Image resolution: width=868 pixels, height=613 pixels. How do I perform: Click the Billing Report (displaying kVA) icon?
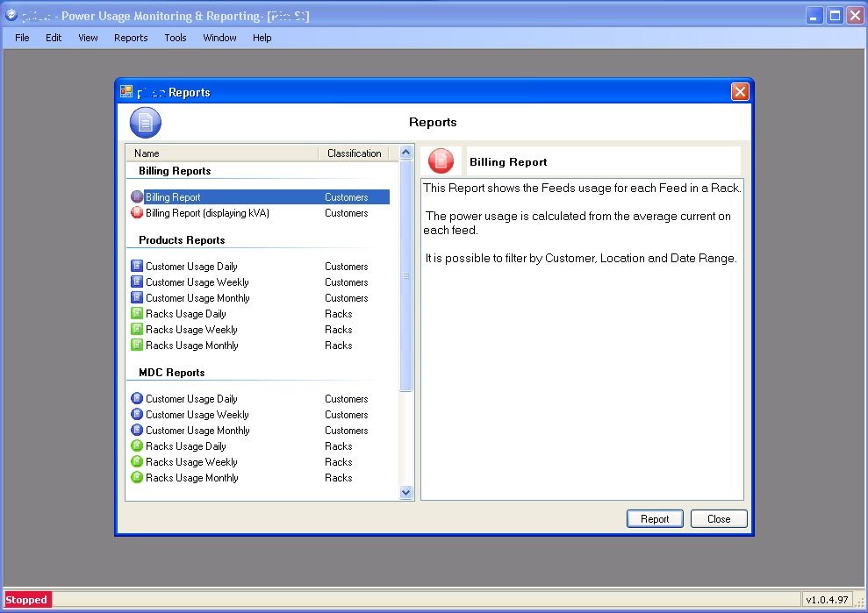pyautogui.click(x=138, y=212)
